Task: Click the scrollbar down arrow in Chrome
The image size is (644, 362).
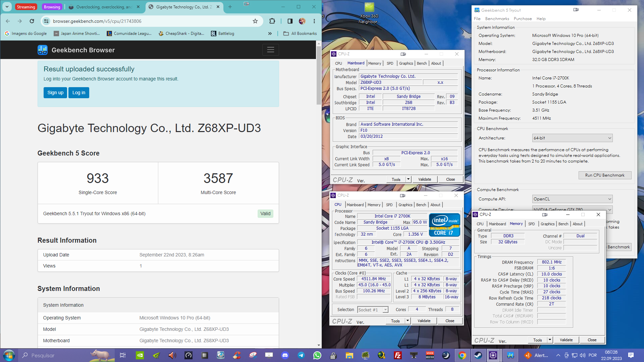Action: (x=319, y=345)
